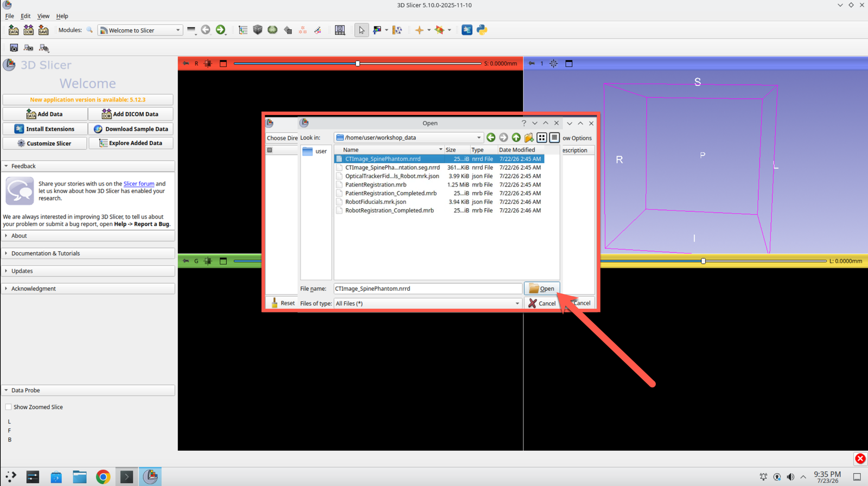Open the Segment Editor green icon
This screenshot has width=868, height=486.
tap(272, 30)
